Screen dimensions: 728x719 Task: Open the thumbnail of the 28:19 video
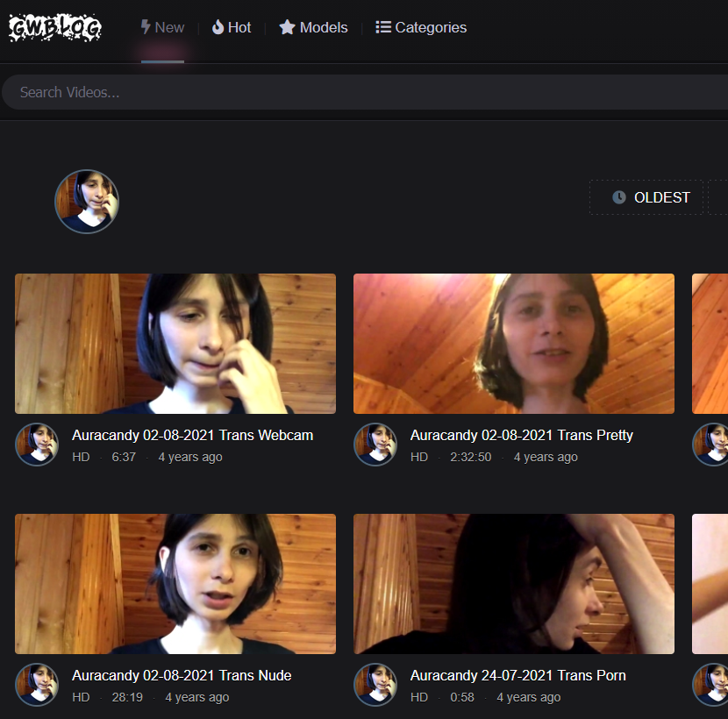175,584
